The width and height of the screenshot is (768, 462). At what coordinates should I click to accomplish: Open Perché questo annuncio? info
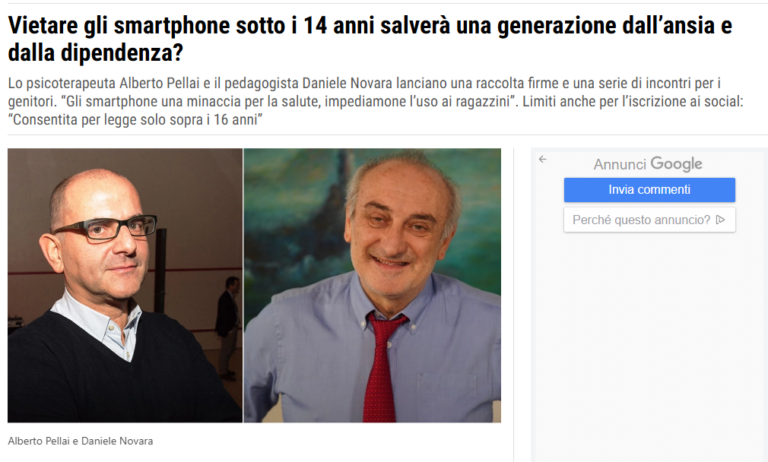649,220
